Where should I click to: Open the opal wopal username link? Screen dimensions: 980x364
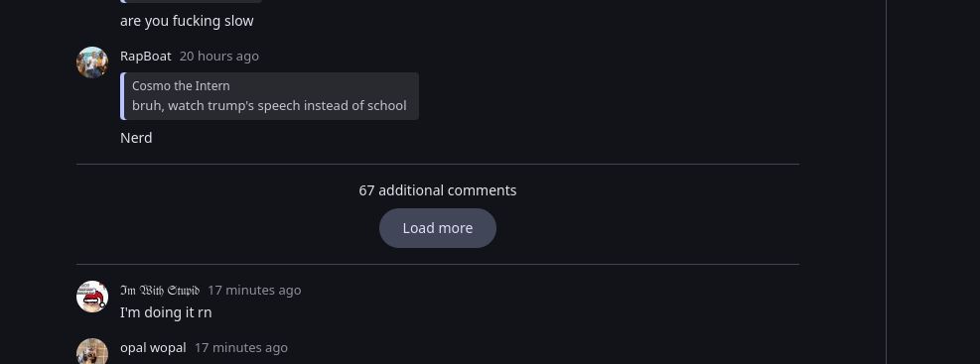pyautogui.click(x=153, y=348)
